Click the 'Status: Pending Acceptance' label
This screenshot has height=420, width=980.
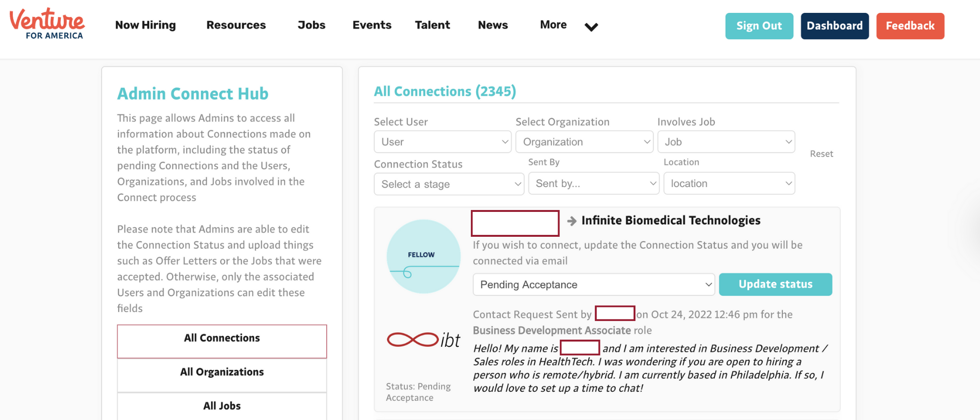(x=418, y=392)
